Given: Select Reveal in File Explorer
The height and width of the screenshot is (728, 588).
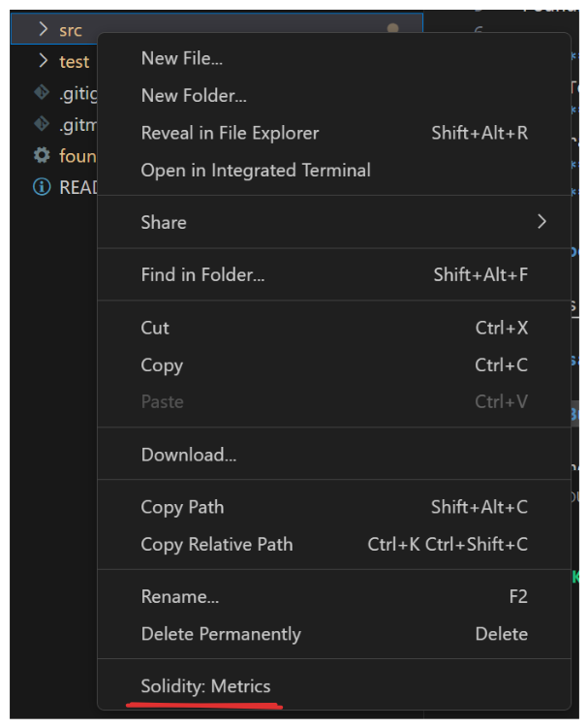Looking at the screenshot, I should point(230,133).
